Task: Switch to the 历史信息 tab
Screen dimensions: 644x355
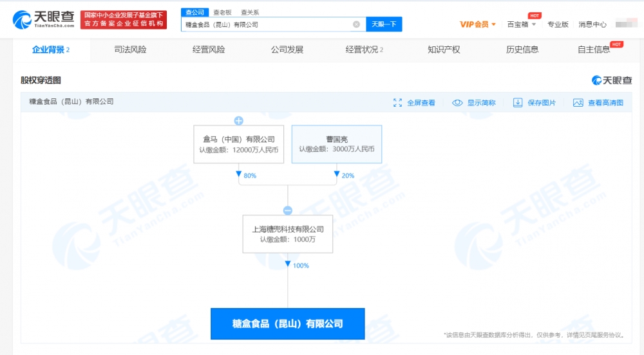Action: 522,50
